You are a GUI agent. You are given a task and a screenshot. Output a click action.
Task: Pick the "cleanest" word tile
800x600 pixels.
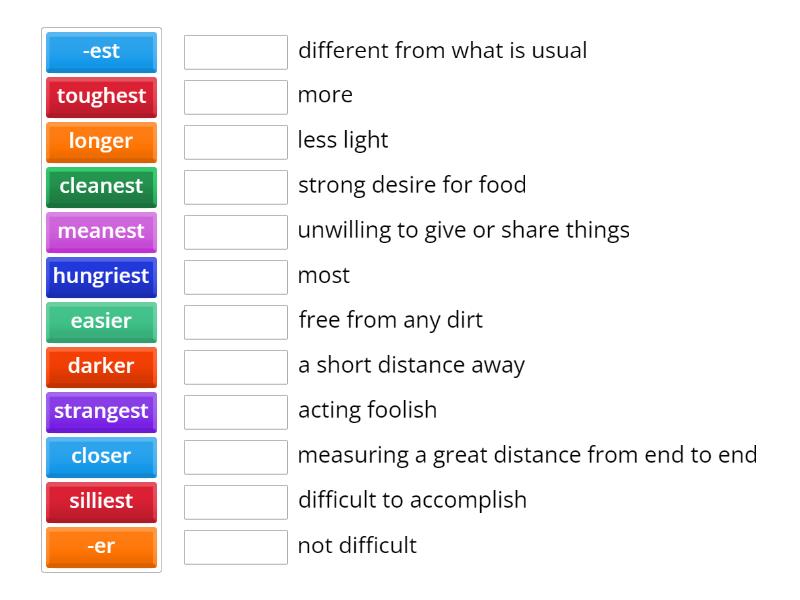point(100,187)
